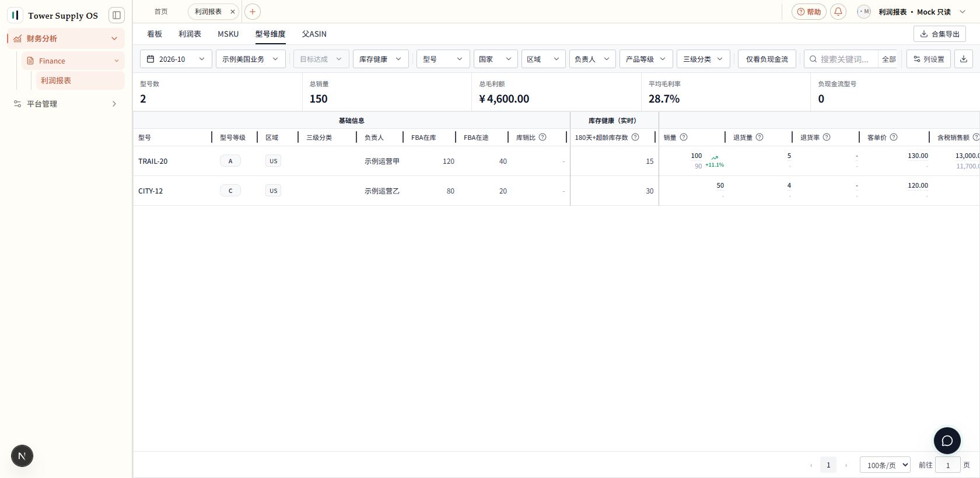Show help tooltip for 库销比 column
Image resolution: width=980 pixels, height=478 pixels.
coord(542,137)
